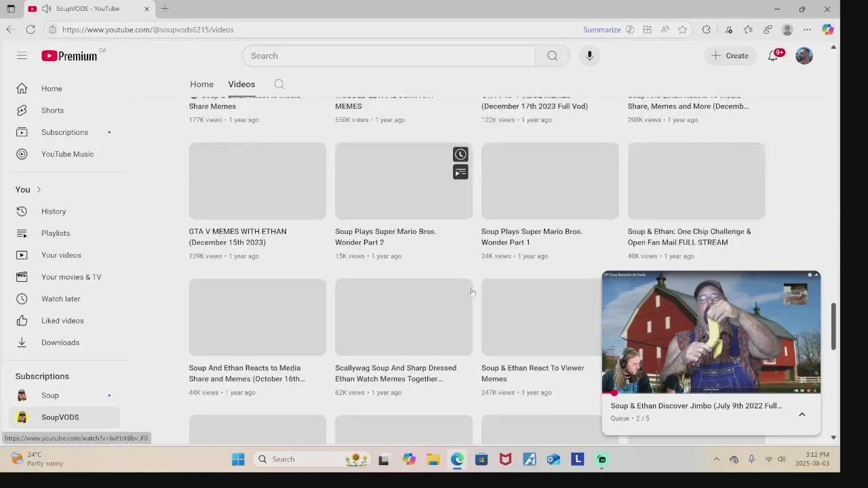Show hidden icons in the system tray
Image resolution: width=868 pixels, height=488 pixels.
(716, 460)
